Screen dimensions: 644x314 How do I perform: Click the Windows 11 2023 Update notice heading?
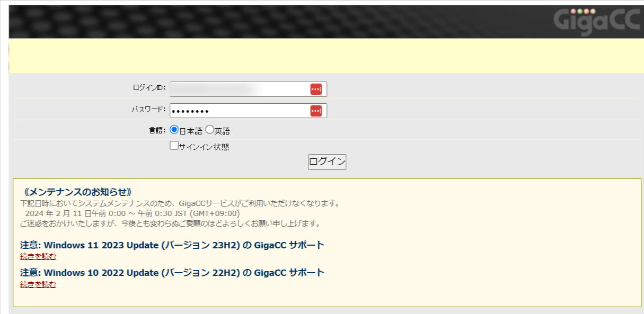pos(172,245)
